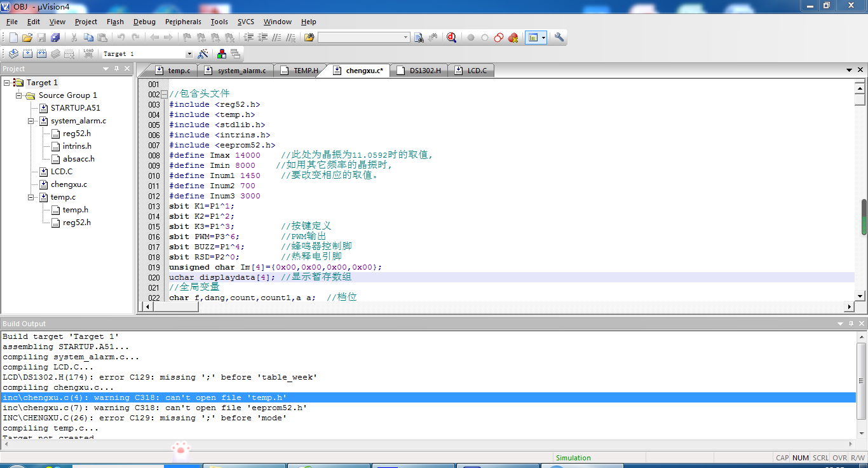Click the Uncomment selection icon
The width and height of the screenshot is (868, 468).
pyautogui.click(x=290, y=38)
